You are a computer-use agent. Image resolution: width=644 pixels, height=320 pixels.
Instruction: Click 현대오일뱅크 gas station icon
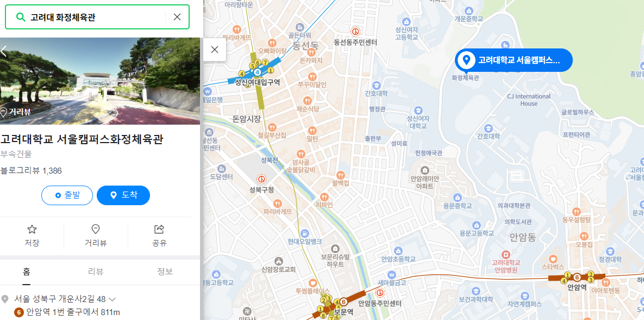304,233
